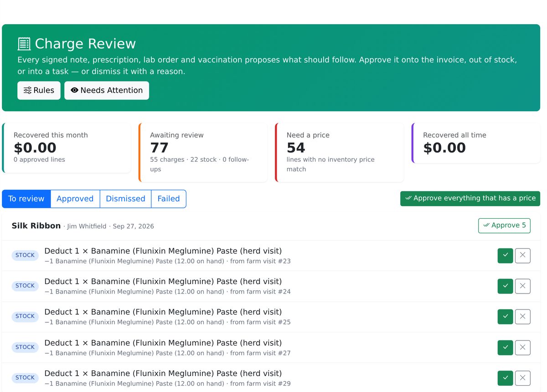The width and height of the screenshot is (547, 392).
Task: Click the Sep 27, 2026 date
Action: 133,227
